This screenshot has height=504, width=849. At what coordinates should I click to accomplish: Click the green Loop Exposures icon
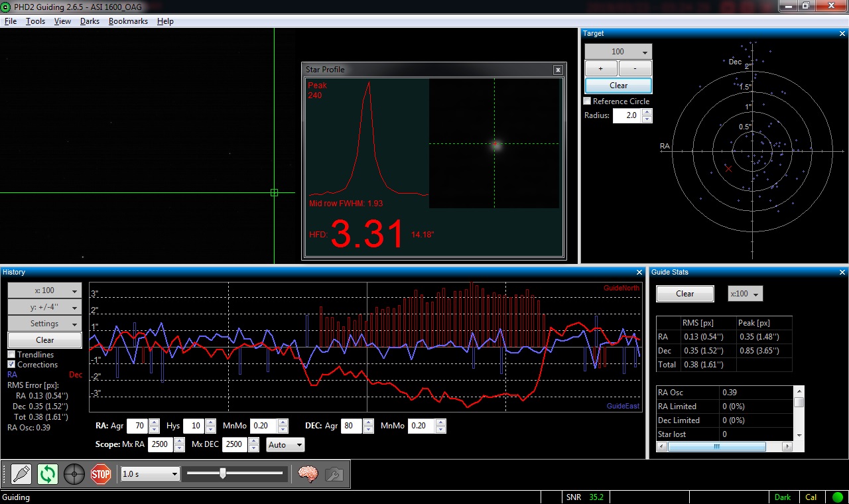(48, 474)
